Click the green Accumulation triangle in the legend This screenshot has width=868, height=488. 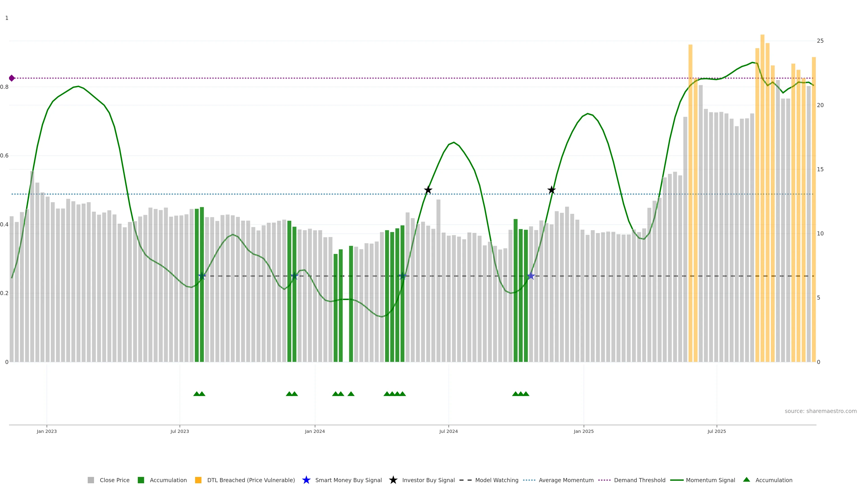tap(746, 480)
